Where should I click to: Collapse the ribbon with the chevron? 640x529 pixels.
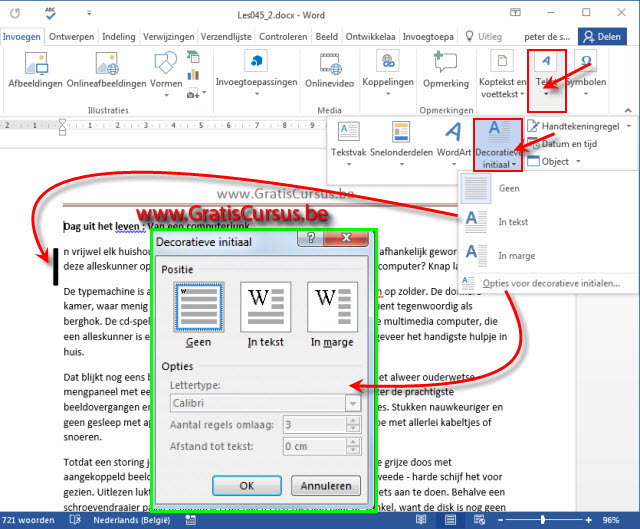point(628,110)
